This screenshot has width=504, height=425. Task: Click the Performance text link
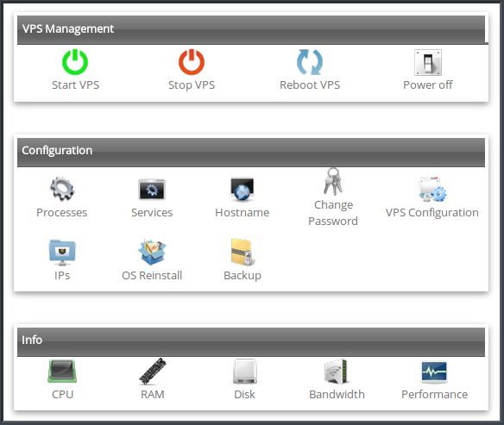click(x=435, y=394)
